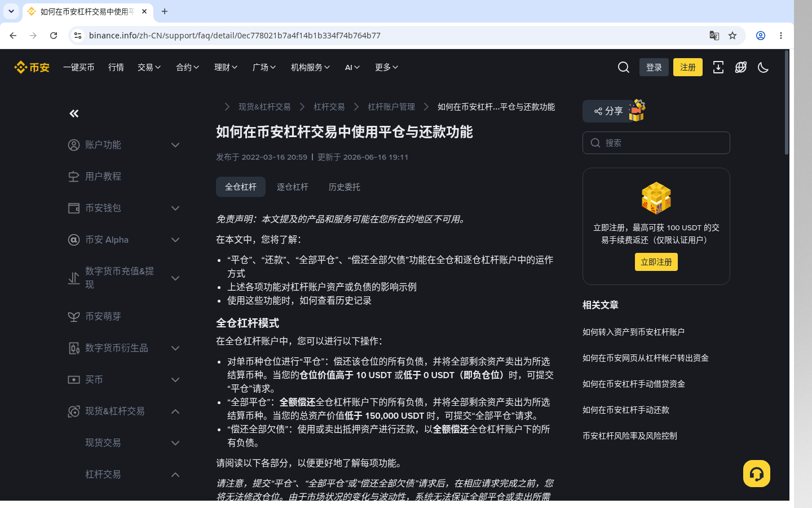Expand 数字货币衍生品 chevron
812x508 pixels.
point(175,348)
